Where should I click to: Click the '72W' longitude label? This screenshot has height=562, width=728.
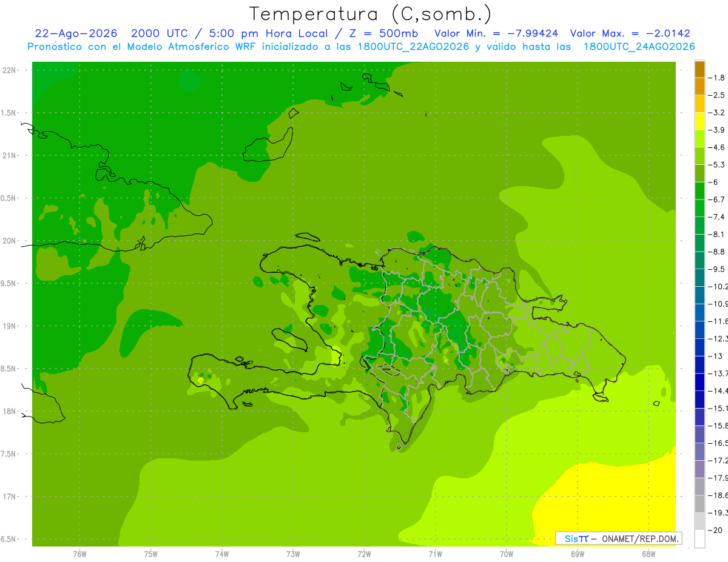pyautogui.click(x=364, y=554)
